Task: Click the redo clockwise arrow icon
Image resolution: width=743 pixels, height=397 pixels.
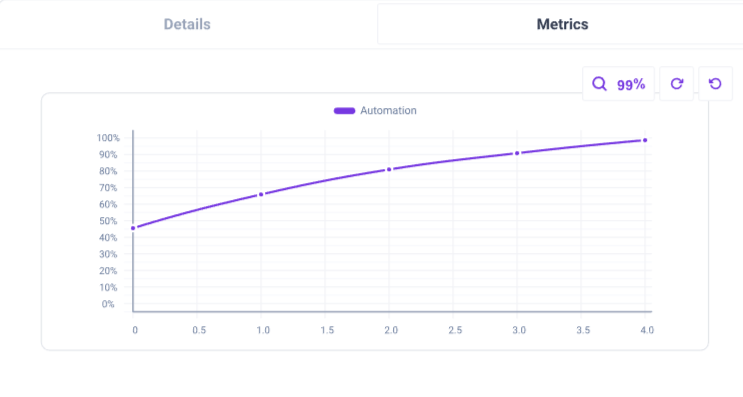Action: [x=677, y=84]
